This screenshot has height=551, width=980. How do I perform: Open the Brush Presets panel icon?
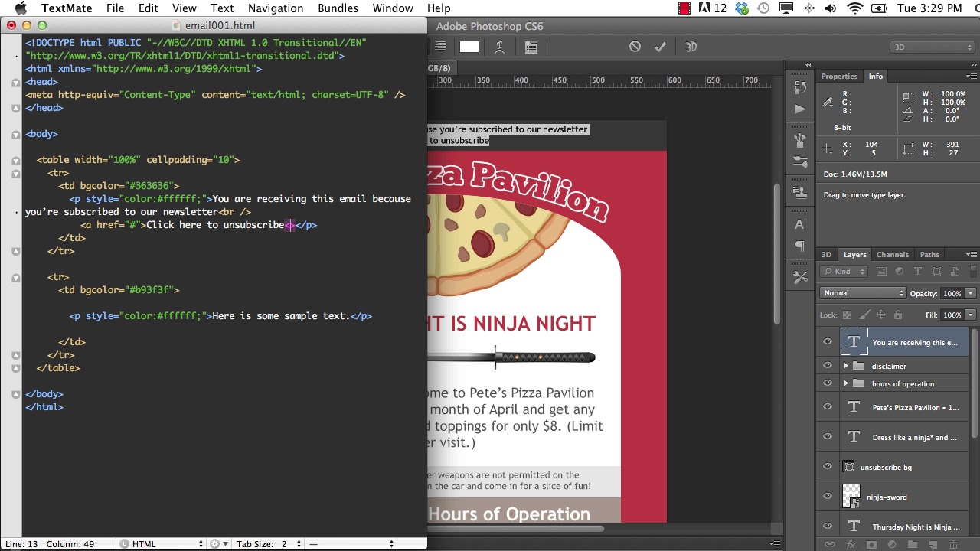click(800, 161)
